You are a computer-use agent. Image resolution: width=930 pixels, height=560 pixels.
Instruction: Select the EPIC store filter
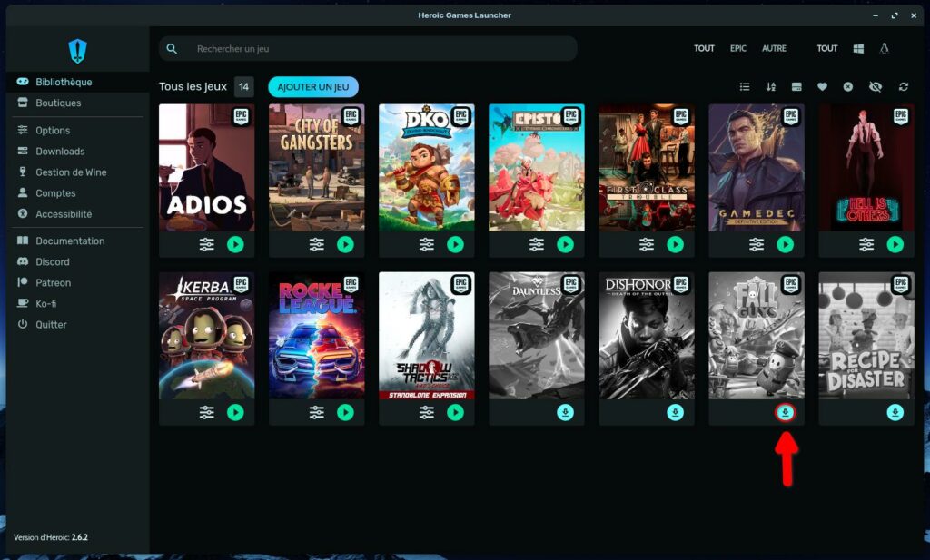738,49
